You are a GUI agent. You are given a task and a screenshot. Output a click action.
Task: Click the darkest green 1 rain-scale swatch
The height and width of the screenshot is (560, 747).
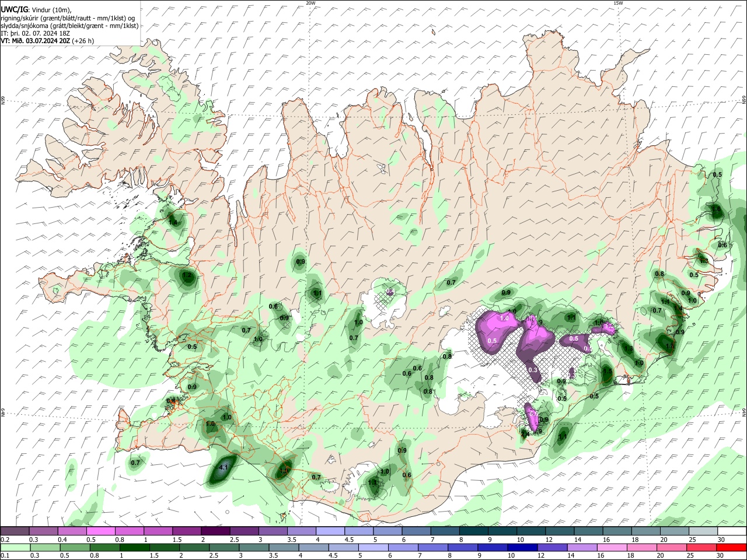coord(134,547)
